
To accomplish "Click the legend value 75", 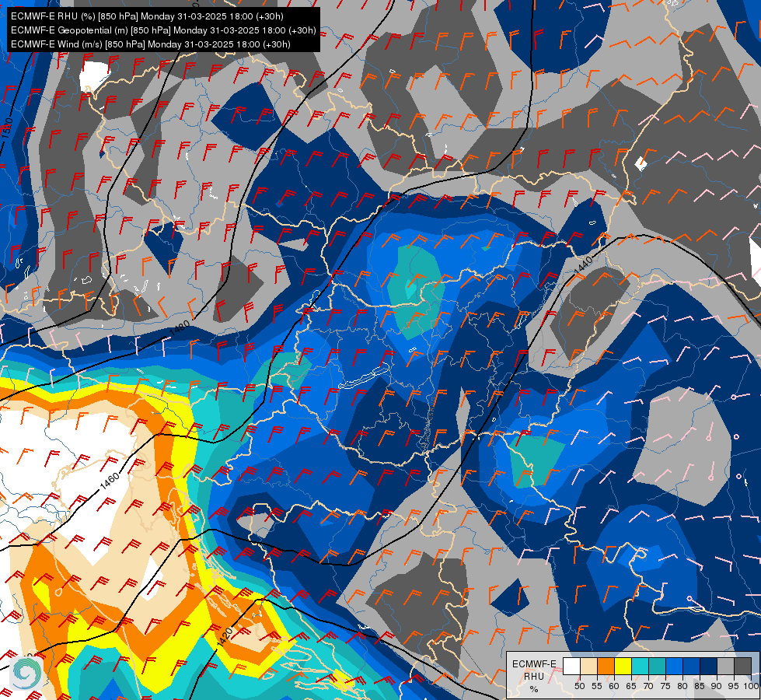I will [x=665, y=686].
